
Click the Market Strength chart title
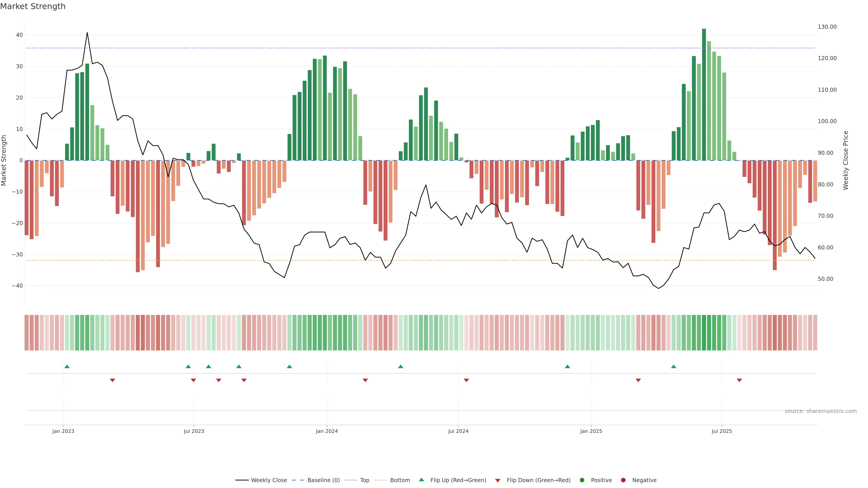point(33,6)
